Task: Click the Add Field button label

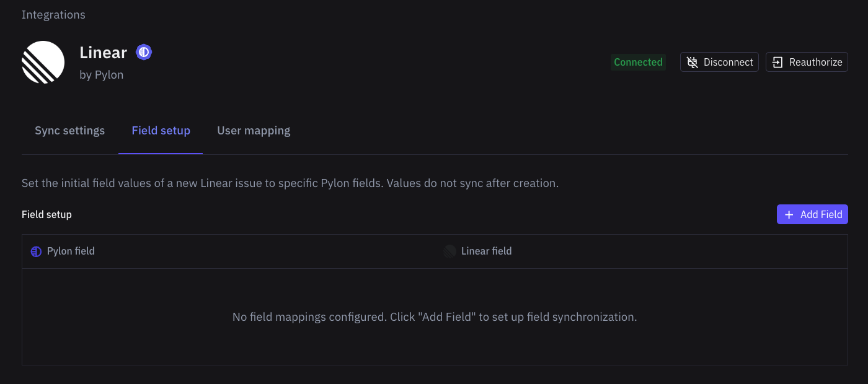Action: pyautogui.click(x=821, y=214)
